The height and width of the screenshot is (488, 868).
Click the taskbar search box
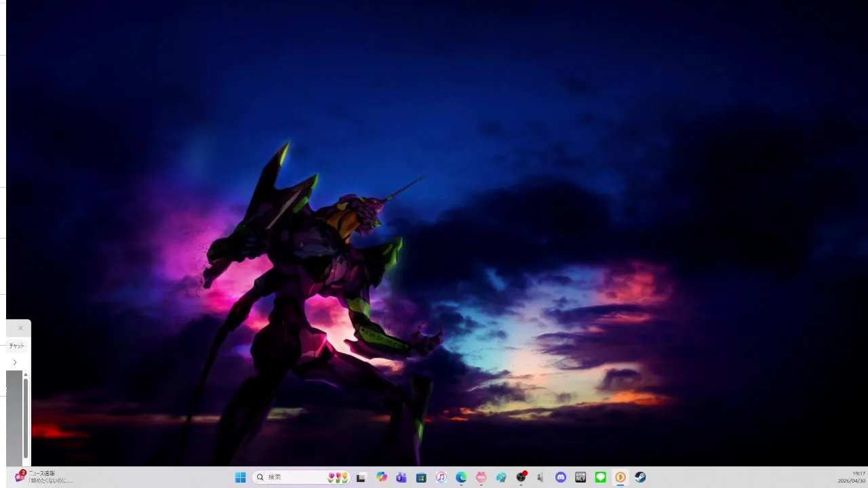coord(302,477)
